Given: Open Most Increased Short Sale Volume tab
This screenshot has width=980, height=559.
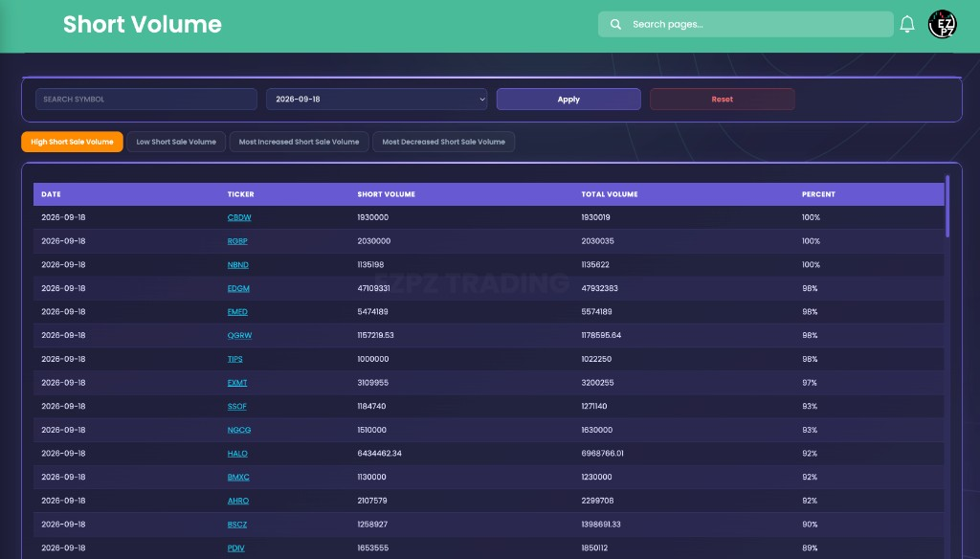Looking at the screenshot, I should [x=299, y=142].
